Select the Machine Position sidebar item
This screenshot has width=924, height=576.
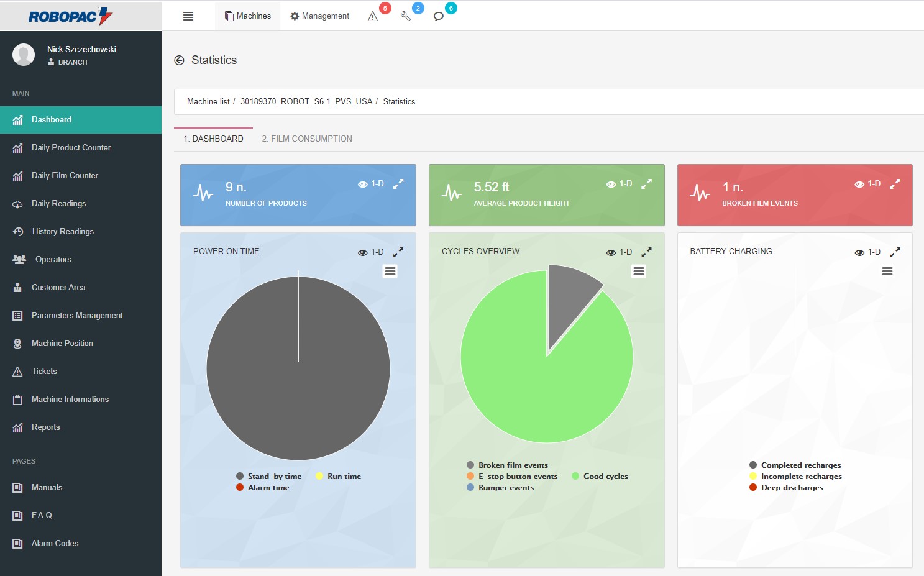point(18,343)
